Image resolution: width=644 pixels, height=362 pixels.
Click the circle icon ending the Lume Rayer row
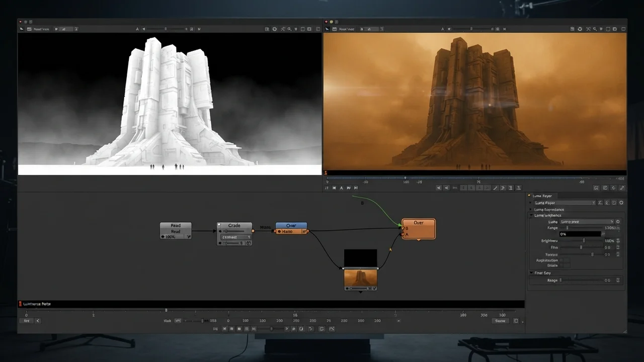[621, 203]
